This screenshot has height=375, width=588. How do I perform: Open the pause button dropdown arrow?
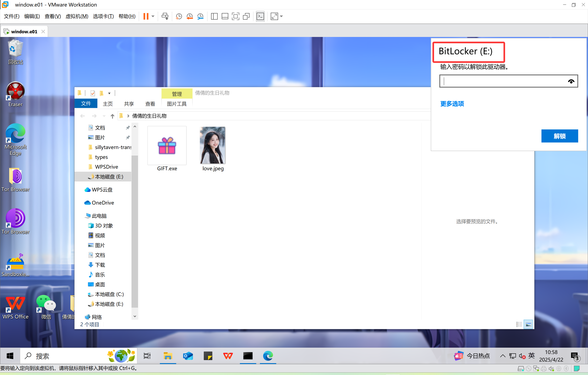(x=153, y=16)
